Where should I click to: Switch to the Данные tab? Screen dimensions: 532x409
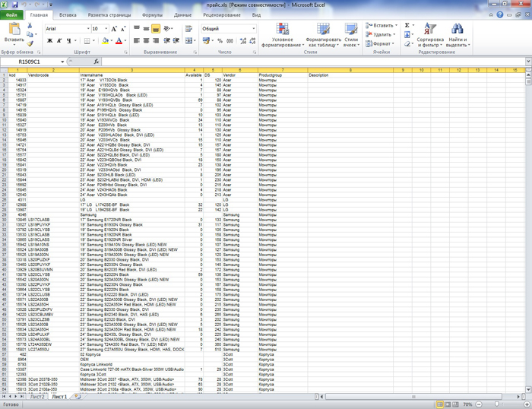tap(183, 15)
